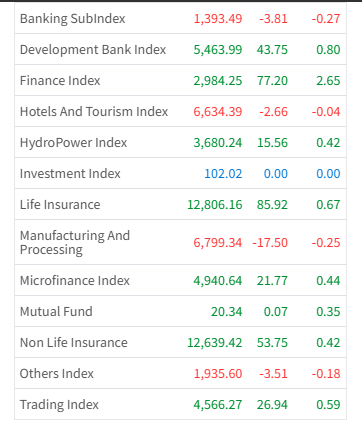Select Life Insurance value 12,806.16
The width and height of the screenshot is (362, 435).
point(215,205)
